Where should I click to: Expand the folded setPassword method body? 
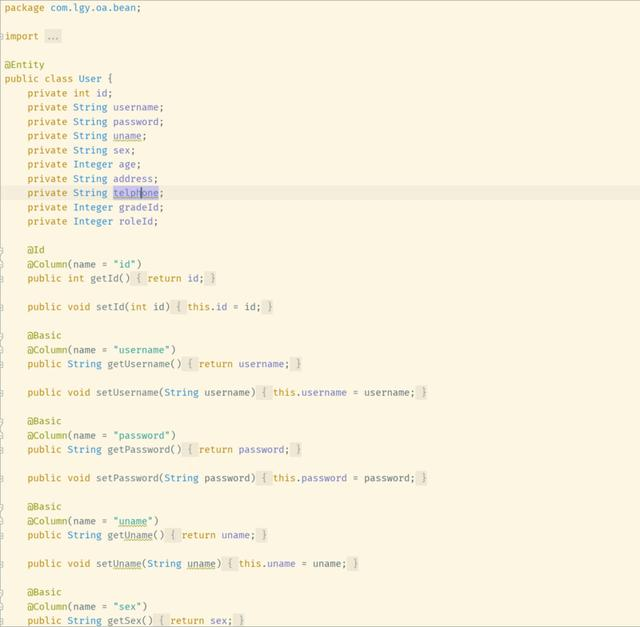point(264,478)
